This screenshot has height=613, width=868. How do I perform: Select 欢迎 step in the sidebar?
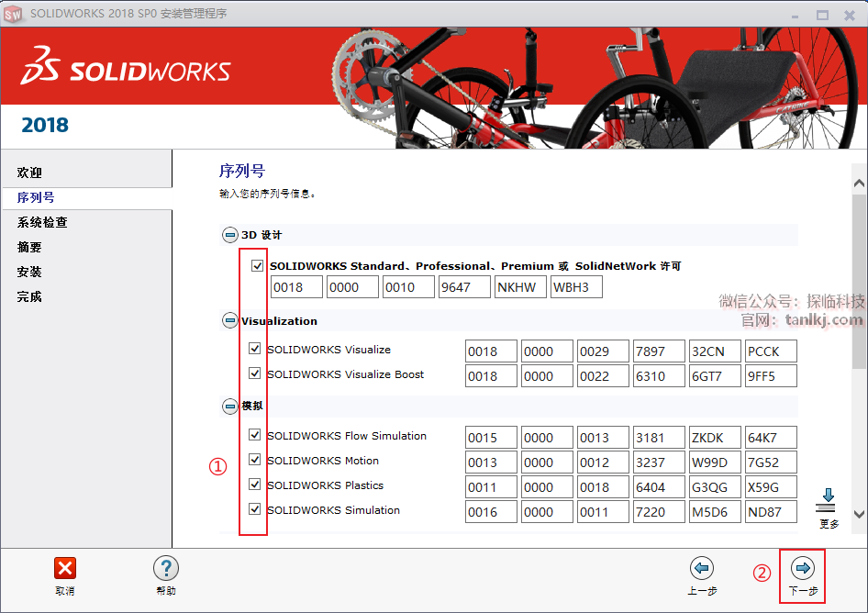(29, 173)
